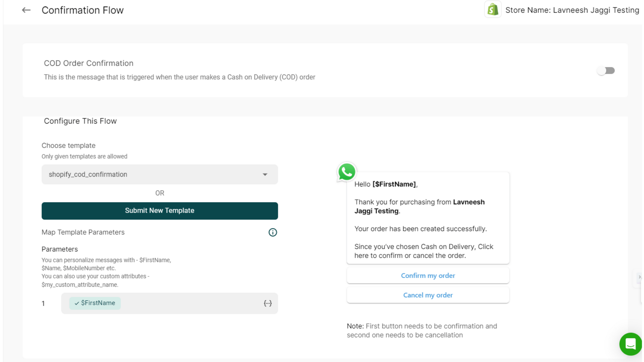The width and height of the screenshot is (644, 362).
Task: Click the Configure This Flow heading
Action: [80, 121]
